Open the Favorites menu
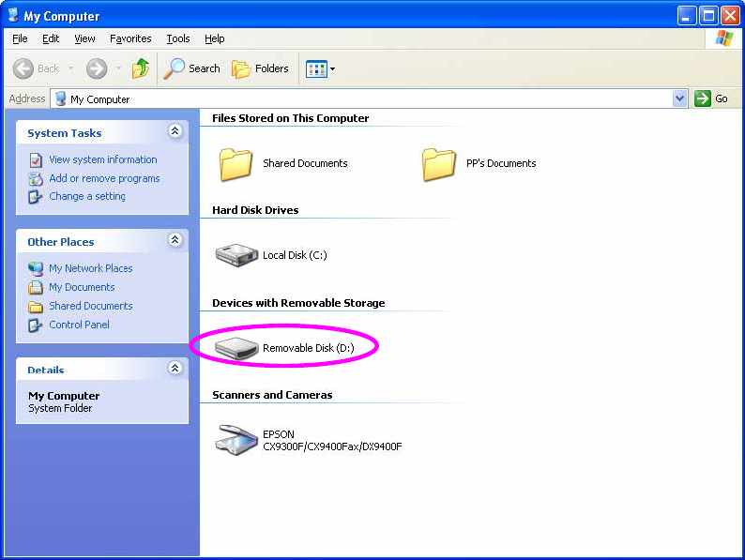745x560 pixels. point(130,38)
